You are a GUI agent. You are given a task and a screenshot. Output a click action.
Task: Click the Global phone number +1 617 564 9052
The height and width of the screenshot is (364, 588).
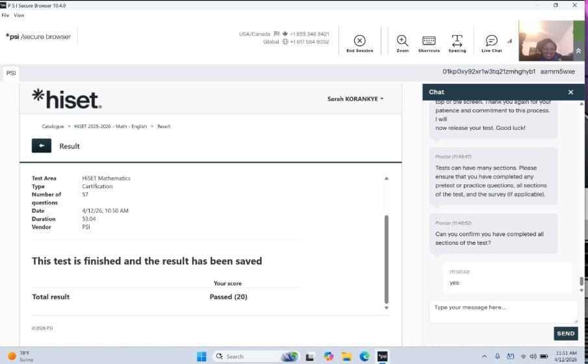pos(309,42)
